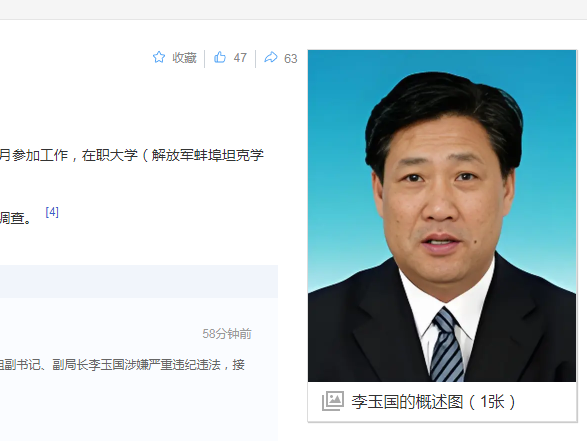587x441 pixels.
Task: Click the gray bar at top of page
Action: pos(294,9)
